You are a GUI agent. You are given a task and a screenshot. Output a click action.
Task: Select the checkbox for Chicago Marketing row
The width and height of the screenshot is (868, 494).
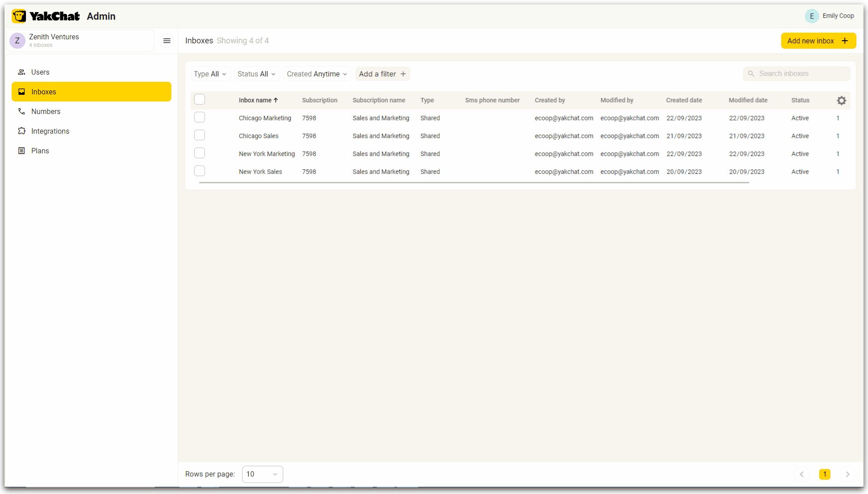[200, 117]
